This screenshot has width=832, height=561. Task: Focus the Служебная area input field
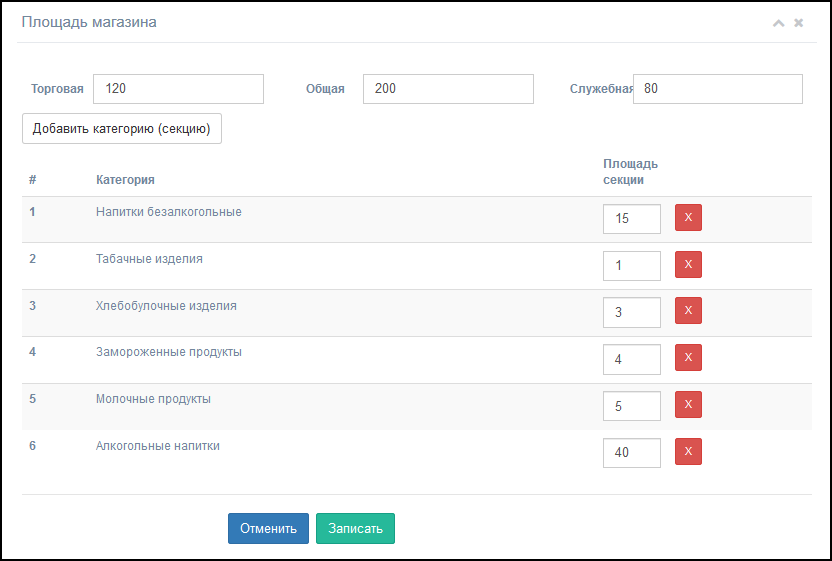(x=718, y=89)
